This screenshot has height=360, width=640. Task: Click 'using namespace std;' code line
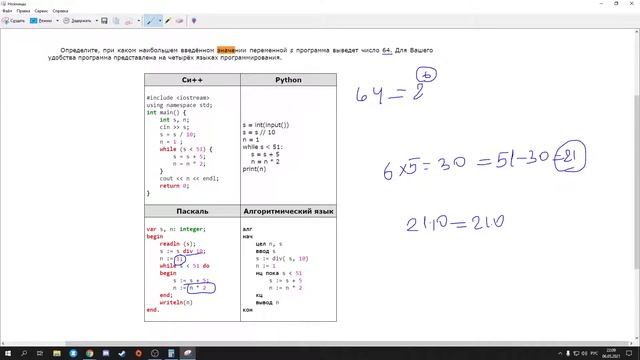click(x=180, y=105)
